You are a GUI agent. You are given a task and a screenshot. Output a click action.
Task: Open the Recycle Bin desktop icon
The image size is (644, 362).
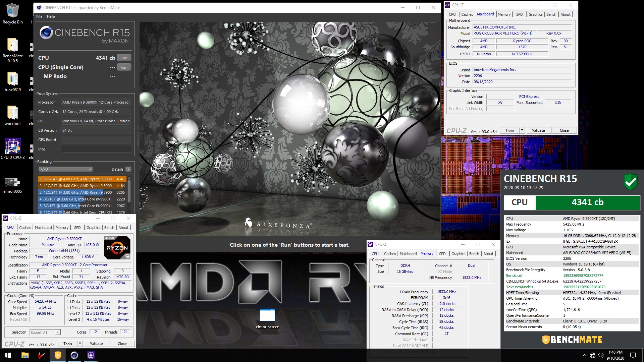[x=12, y=14]
